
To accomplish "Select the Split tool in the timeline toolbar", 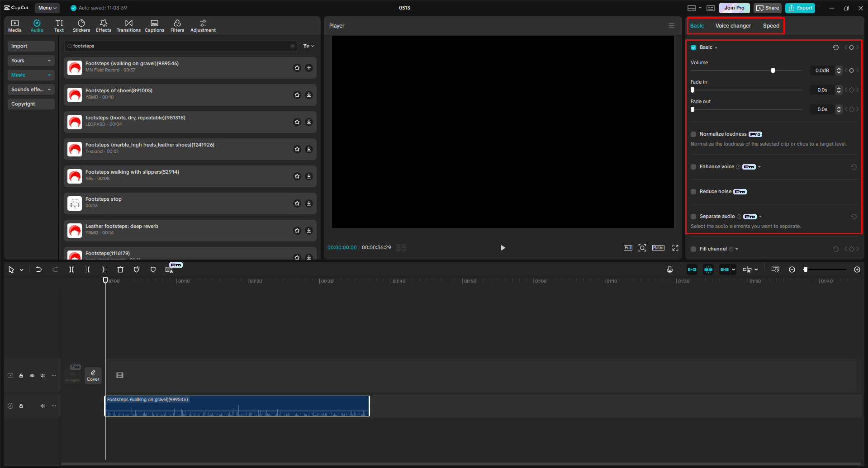I will click(x=71, y=269).
